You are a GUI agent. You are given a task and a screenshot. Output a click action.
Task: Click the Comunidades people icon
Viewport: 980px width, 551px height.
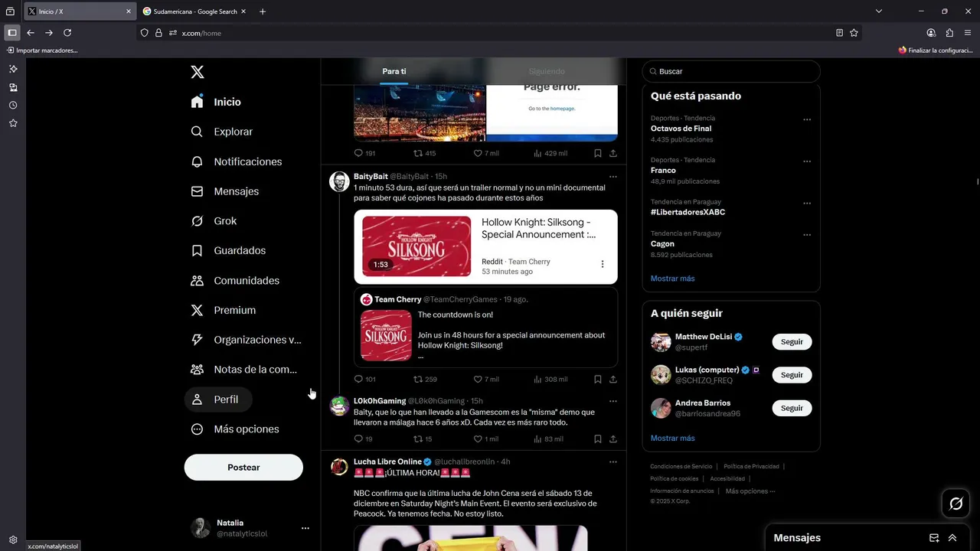(197, 280)
